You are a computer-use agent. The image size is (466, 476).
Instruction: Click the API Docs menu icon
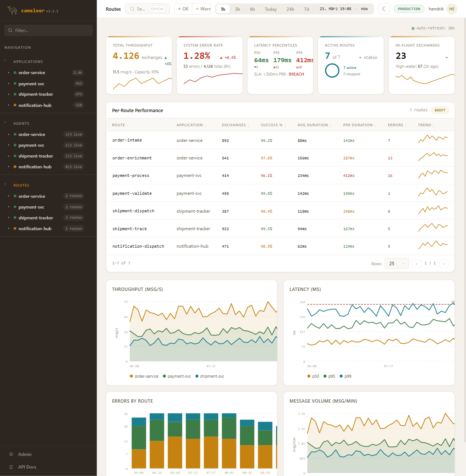coord(11,467)
